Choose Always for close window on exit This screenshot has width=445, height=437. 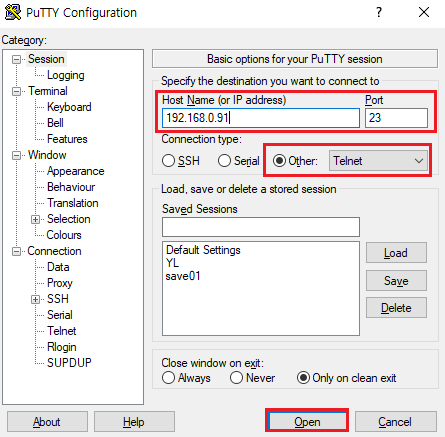coord(168,378)
